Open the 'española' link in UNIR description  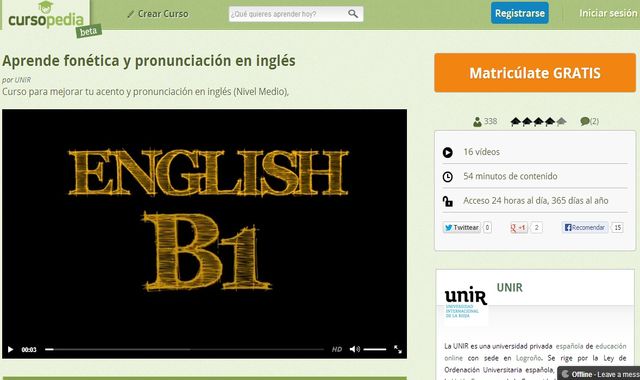pos(569,346)
